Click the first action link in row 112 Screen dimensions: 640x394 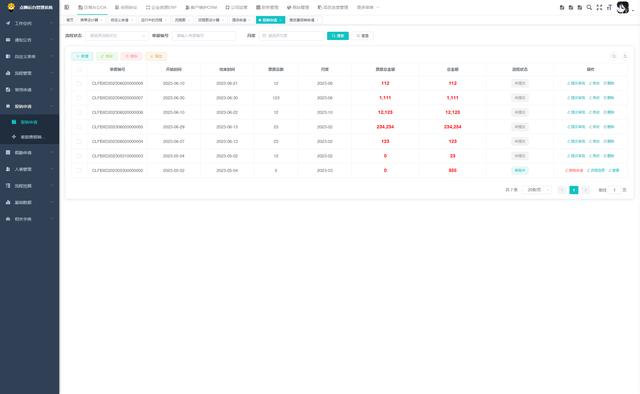[x=576, y=83]
